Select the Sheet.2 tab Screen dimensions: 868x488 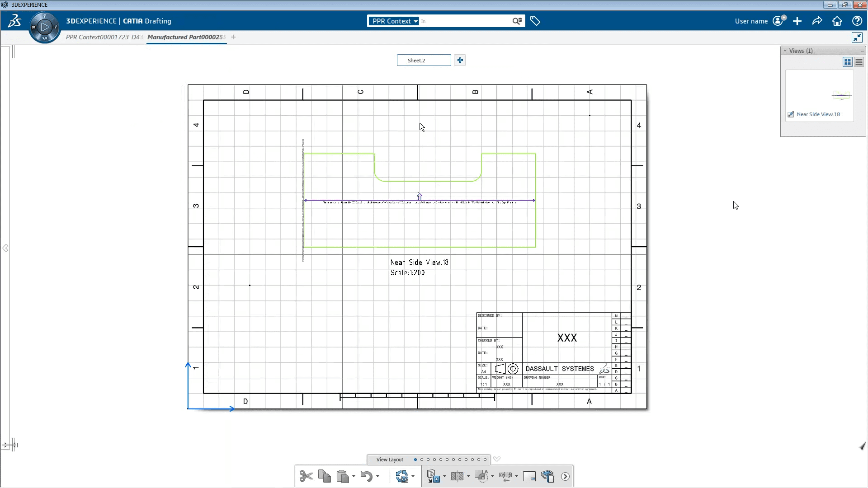click(x=424, y=60)
